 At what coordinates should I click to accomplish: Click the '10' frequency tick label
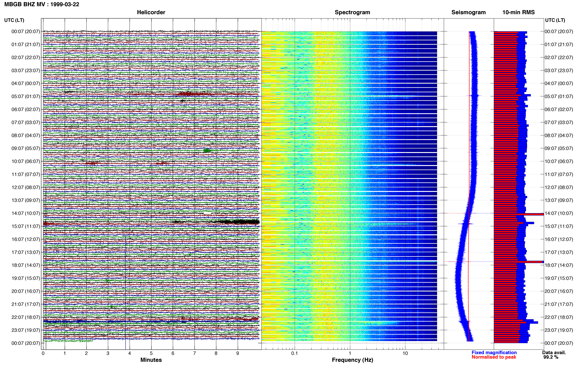pyautogui.click(x=405, y=353)
